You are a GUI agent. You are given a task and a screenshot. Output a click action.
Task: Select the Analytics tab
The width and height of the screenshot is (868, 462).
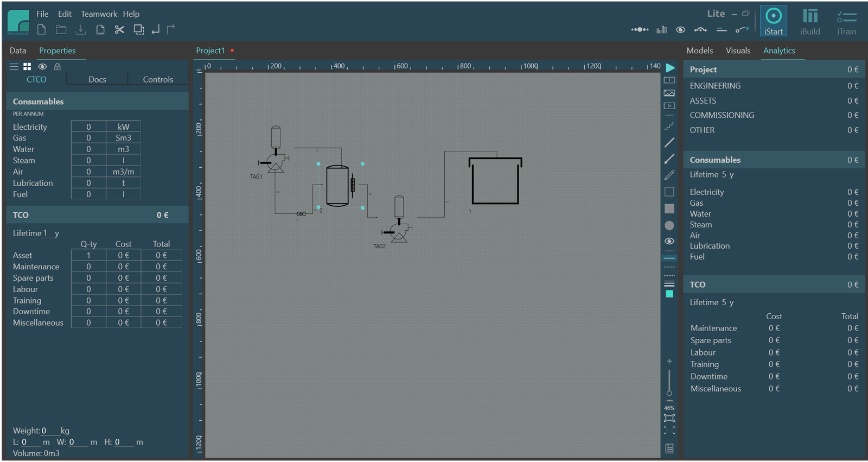[779, 50]
